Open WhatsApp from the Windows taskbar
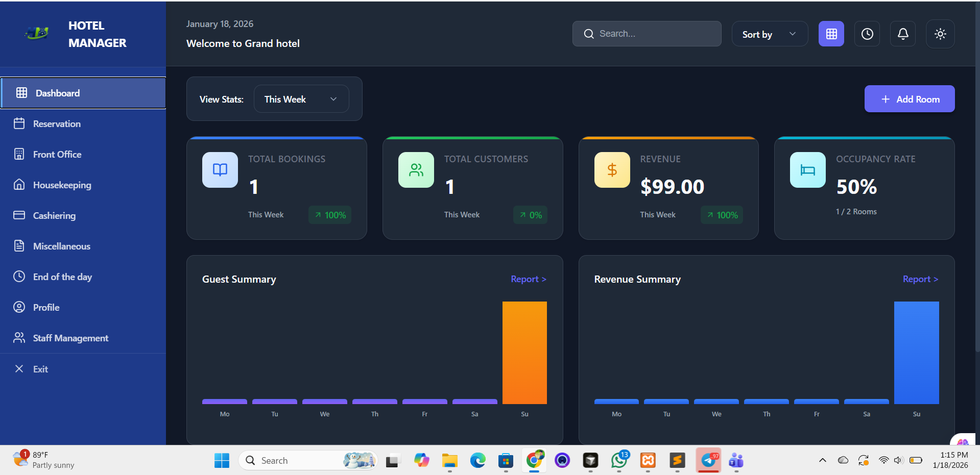The height and width of the screenshot is (475, 980). coord(619,461)
